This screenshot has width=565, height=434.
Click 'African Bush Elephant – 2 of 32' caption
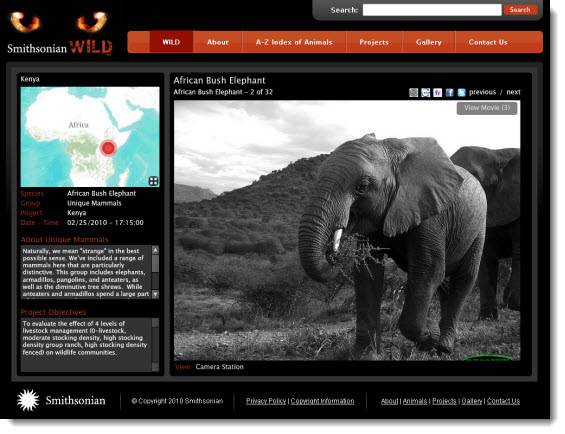[x=223, y=92]
